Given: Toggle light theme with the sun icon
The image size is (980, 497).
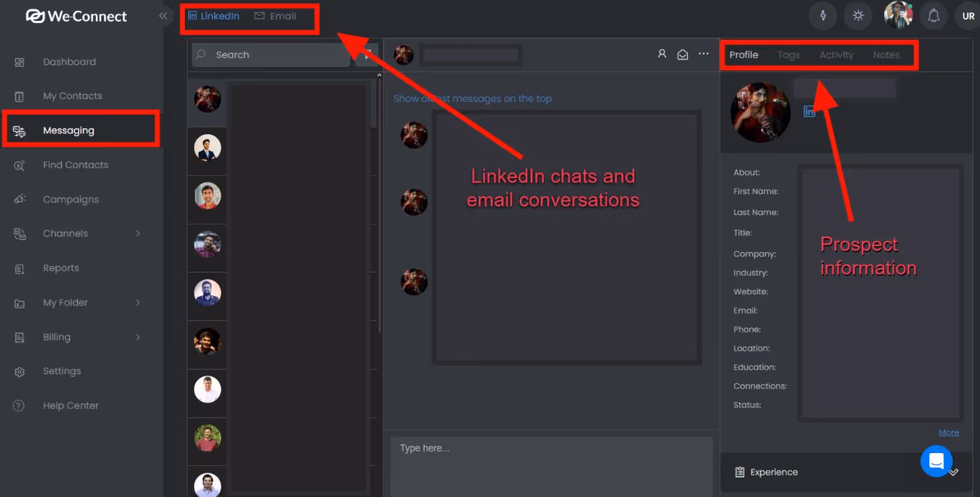Looking at the screenshot, I should [x=858, y=16].
